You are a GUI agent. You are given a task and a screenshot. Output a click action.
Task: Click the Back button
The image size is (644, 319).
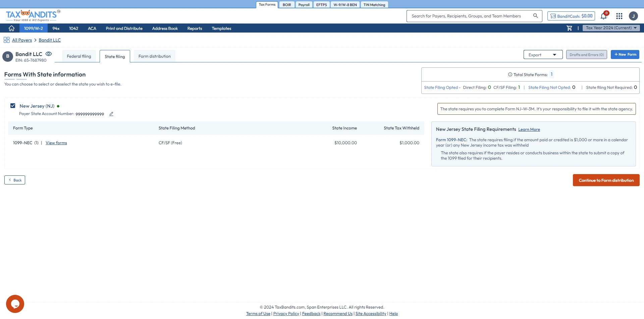15,180
